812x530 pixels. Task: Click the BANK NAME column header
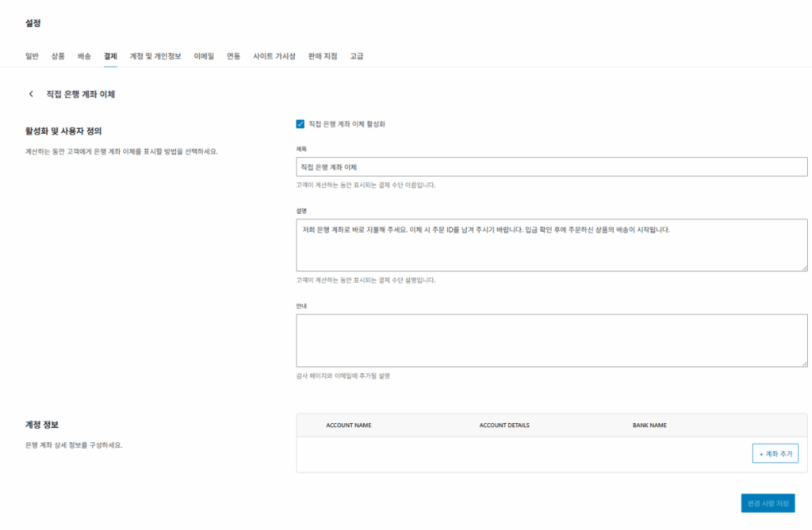coord(649,425)
